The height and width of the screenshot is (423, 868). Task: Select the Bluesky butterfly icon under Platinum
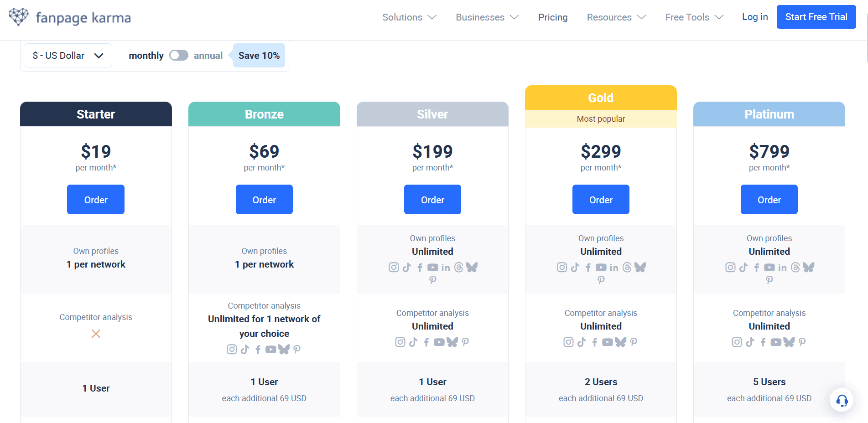click(808, 267)
